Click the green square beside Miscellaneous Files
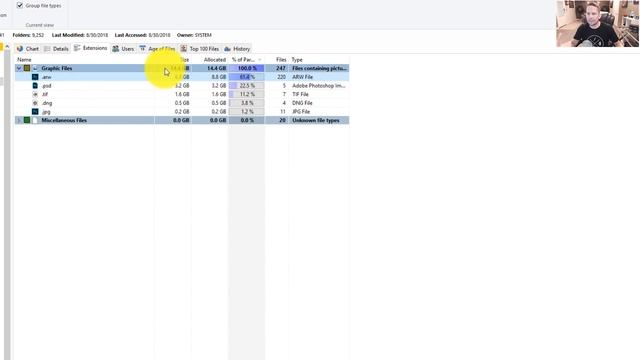Screen dimensions: 640x360 click(27, 120)
